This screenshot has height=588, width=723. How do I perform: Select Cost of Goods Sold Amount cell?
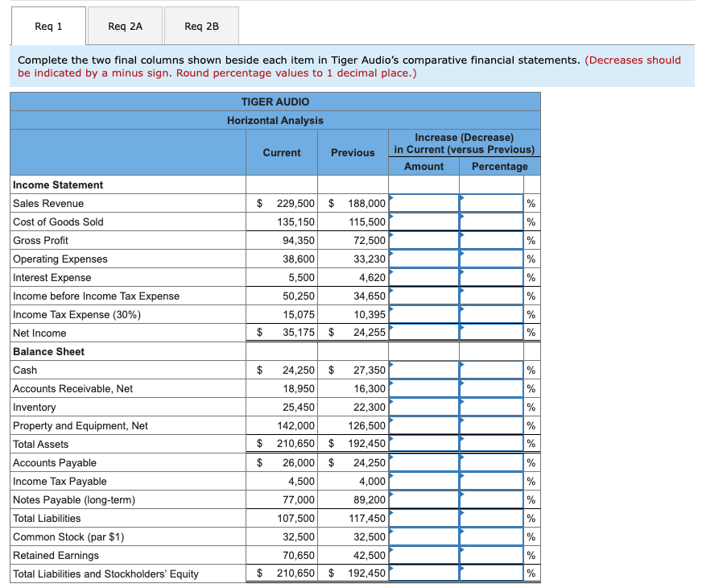click(423, 222)
